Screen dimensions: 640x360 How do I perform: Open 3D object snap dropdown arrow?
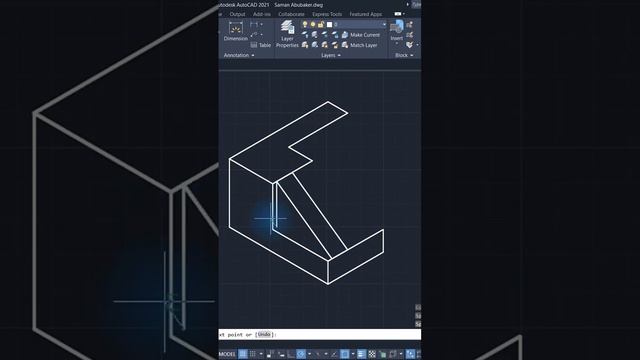pos(401,354)
